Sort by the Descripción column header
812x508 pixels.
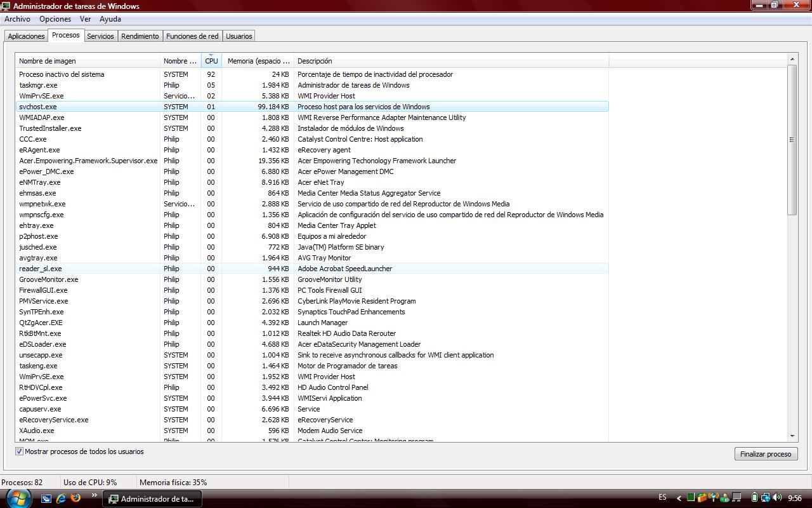(x=451, y=61)
